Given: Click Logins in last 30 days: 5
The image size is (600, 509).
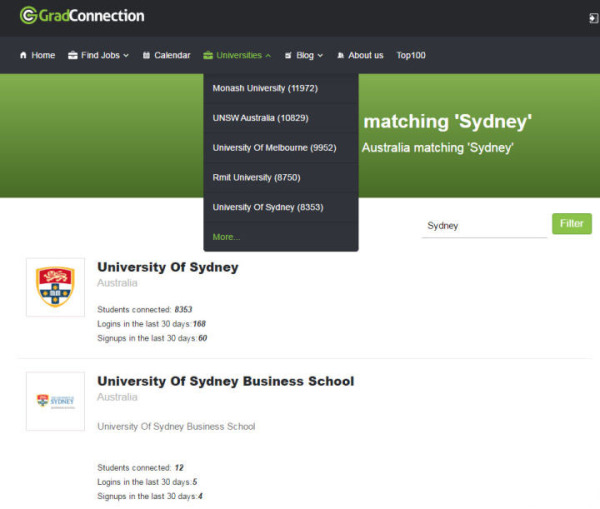Looking at the screenshot, I should (147, 482).
